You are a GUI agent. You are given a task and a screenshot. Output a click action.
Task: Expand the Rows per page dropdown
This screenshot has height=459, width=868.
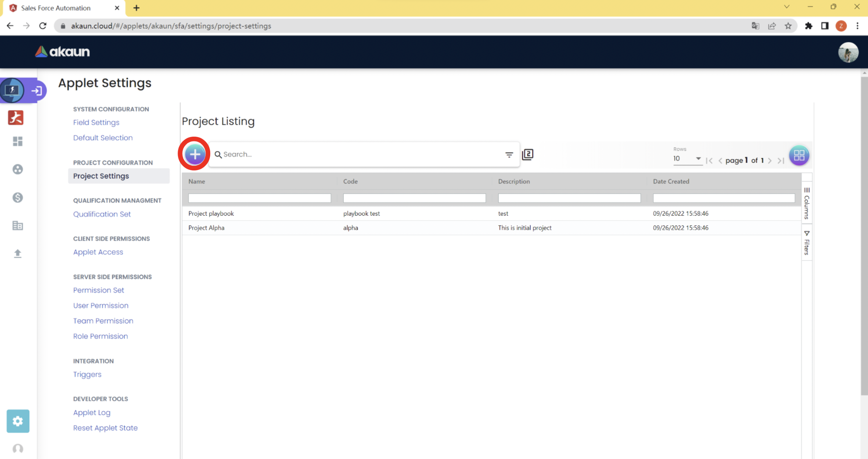coord(687,159)
